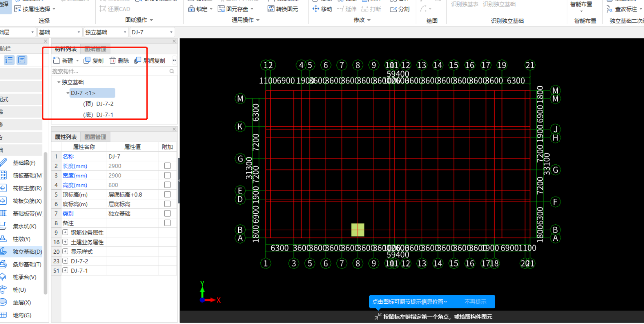
Task: Check the 附加 box for 宽度(mm)
Action: pos(167,175)
